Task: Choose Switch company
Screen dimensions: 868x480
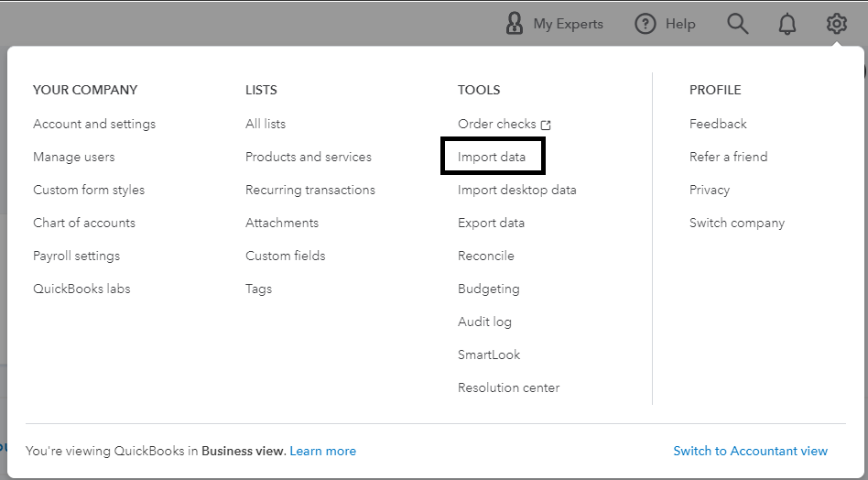Action: (x=737, y=223)
